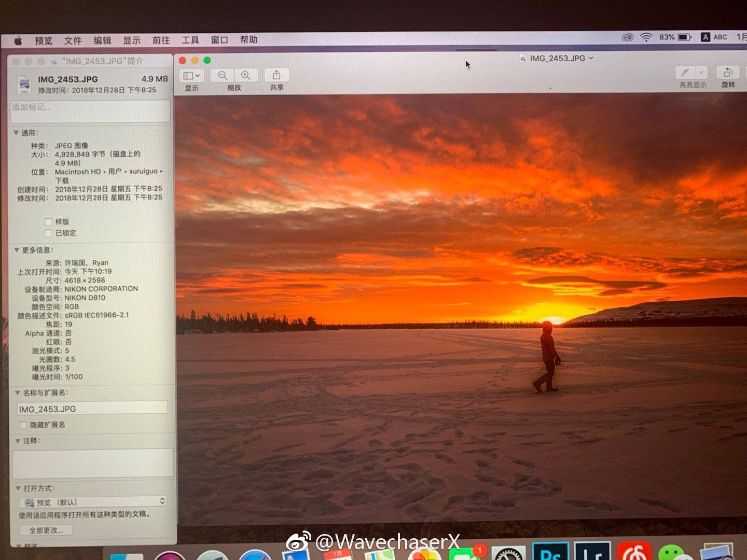
Task: Rotate the image with the rotate icon
Action: [728, 73]
